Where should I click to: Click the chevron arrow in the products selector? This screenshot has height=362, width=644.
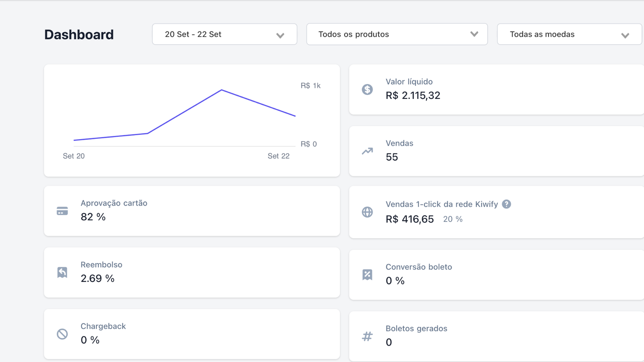tap(474, 34)
